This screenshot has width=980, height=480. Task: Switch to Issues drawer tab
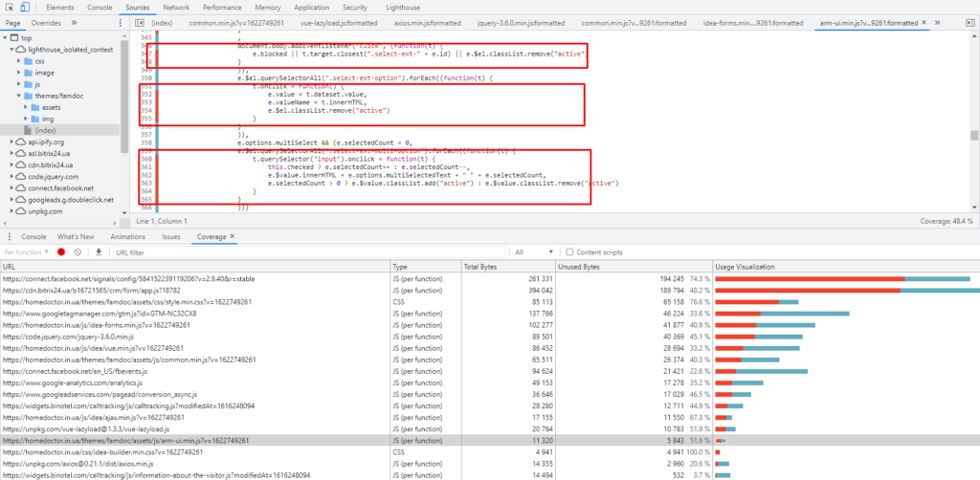[x=171, y=237]
